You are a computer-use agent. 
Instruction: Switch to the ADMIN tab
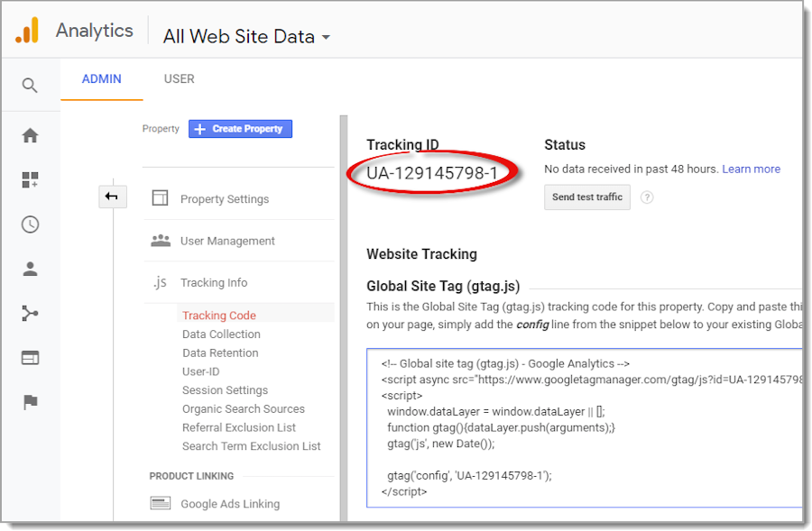click(x=101, y=78)
